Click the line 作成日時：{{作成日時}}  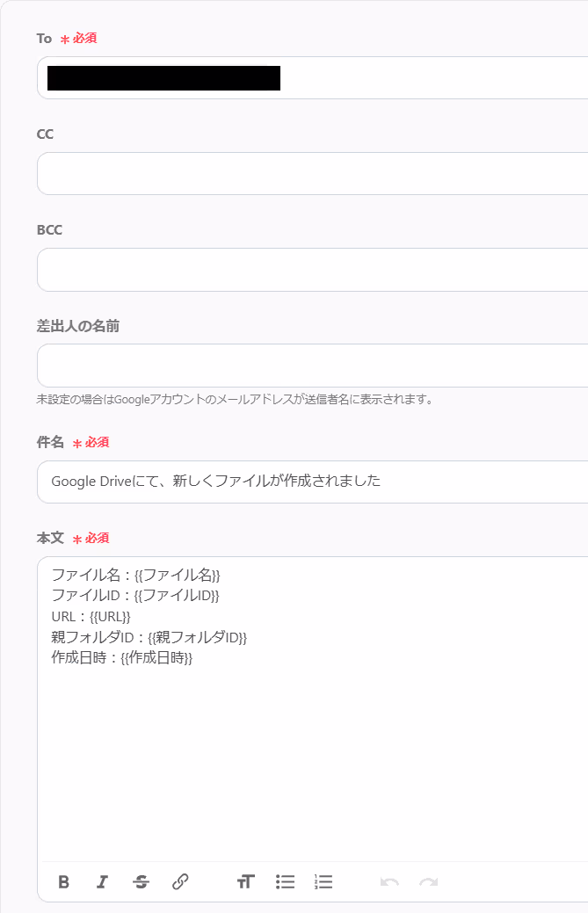point(121,658)
